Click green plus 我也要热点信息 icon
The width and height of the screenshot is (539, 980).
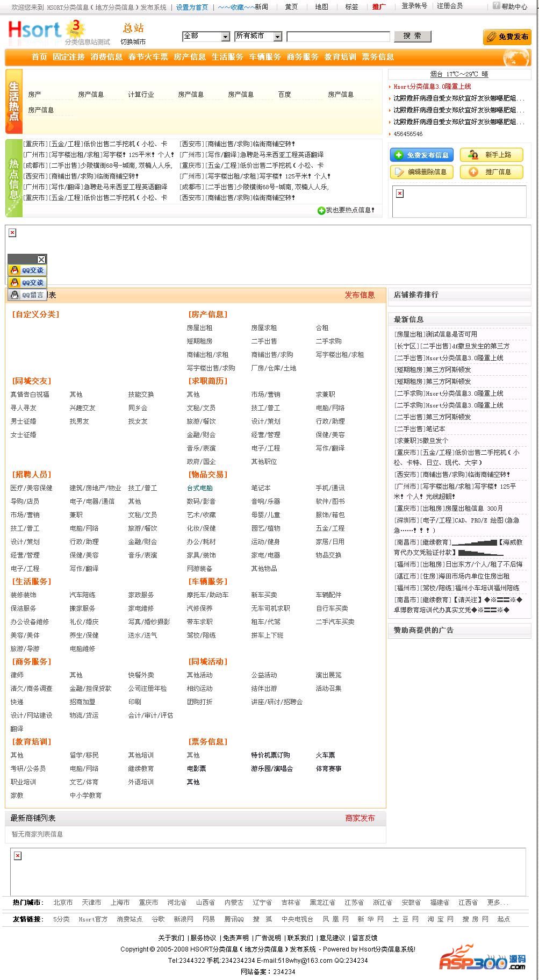click(321, 210)
